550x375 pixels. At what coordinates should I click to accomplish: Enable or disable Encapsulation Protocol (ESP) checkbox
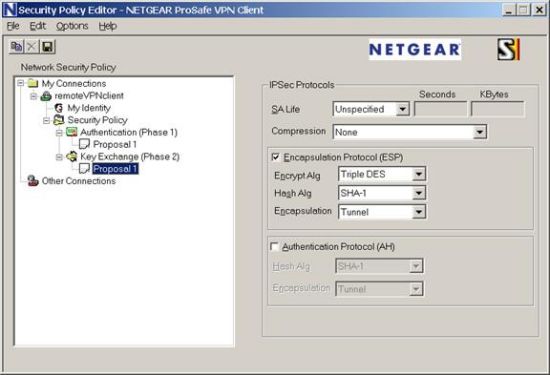tap(276, 157)
